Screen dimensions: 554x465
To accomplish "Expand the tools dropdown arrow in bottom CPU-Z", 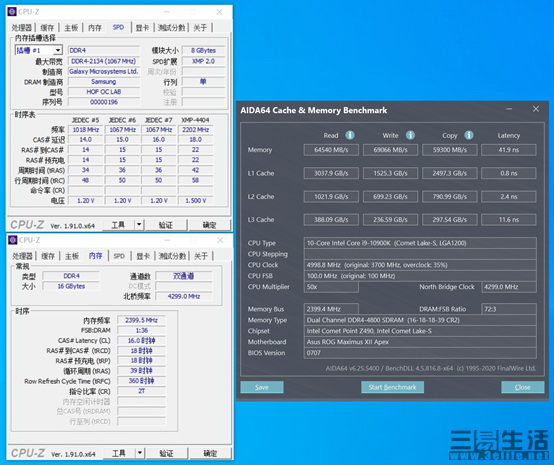I will 140,453.
